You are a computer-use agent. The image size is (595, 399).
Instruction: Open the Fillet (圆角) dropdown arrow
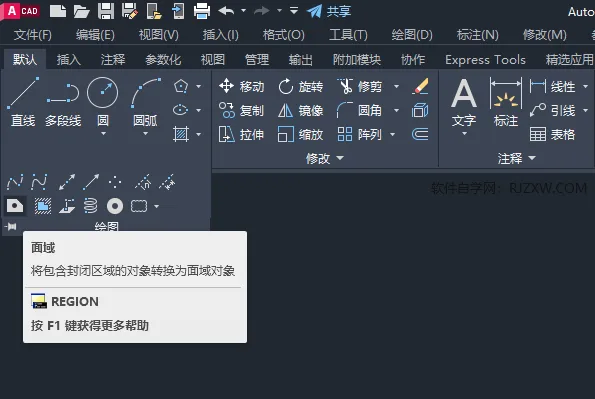(x=397, y=110)
